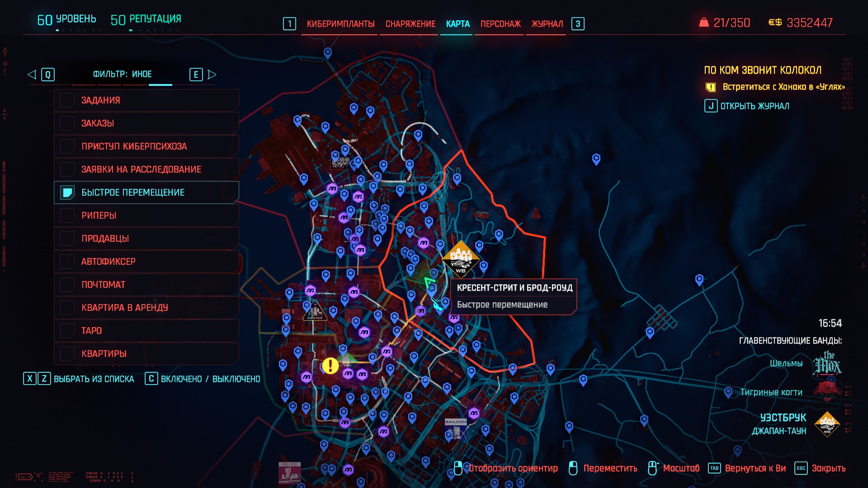Switch to the Киберимпланты tab

(x=340, y=24)
